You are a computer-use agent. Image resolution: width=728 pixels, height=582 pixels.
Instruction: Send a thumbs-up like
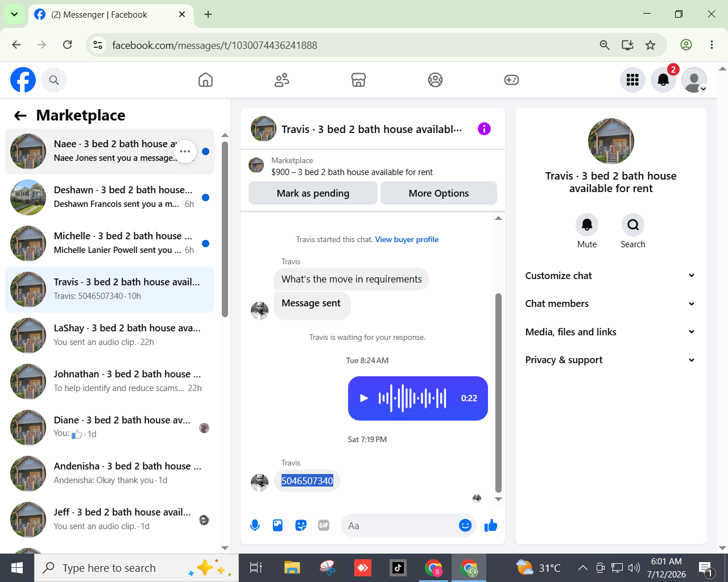[491, 526]
